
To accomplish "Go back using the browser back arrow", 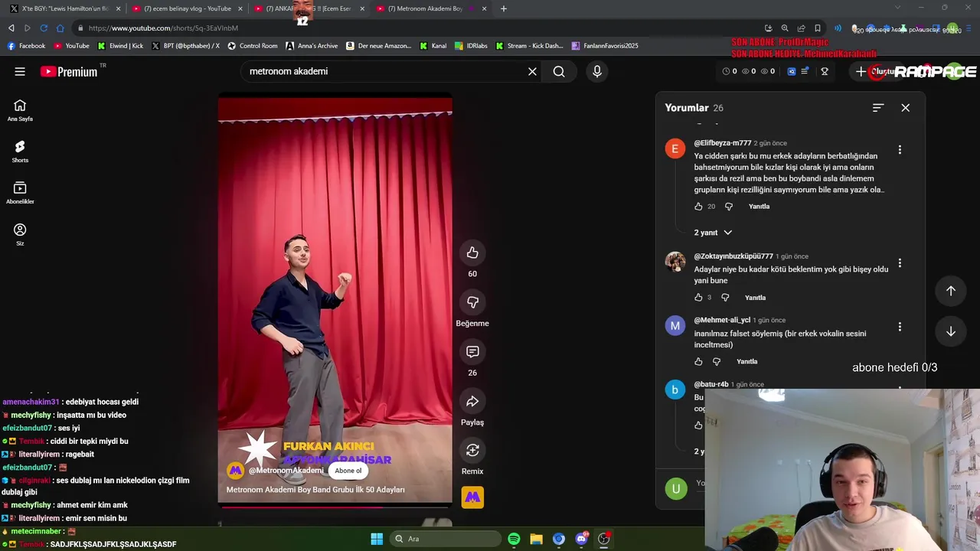I will tap(11, 28).
